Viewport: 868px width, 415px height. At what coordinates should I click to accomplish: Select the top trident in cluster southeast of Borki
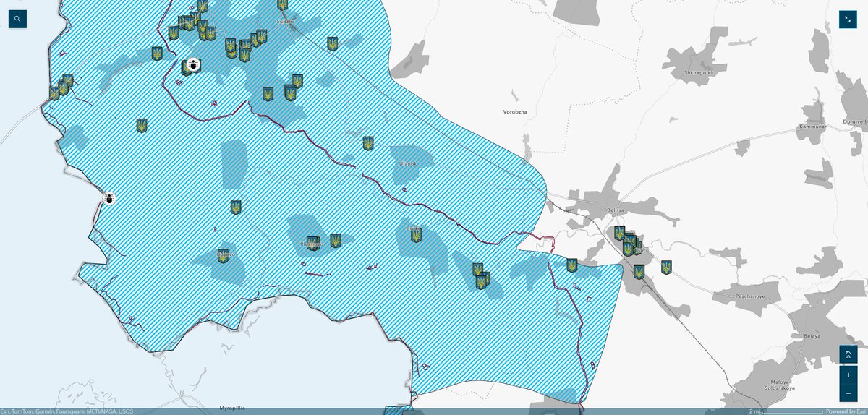(478, 270)
